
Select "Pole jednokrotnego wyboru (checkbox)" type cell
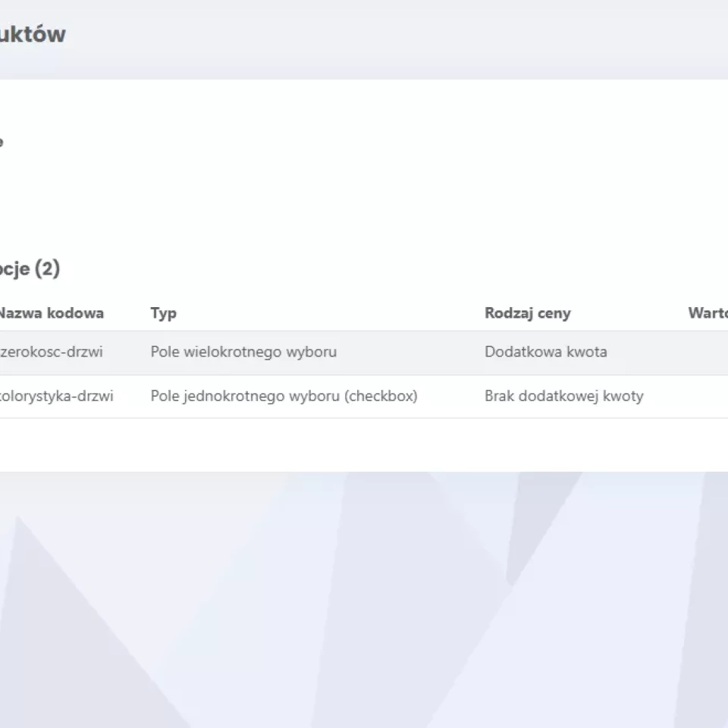point(284,396)
